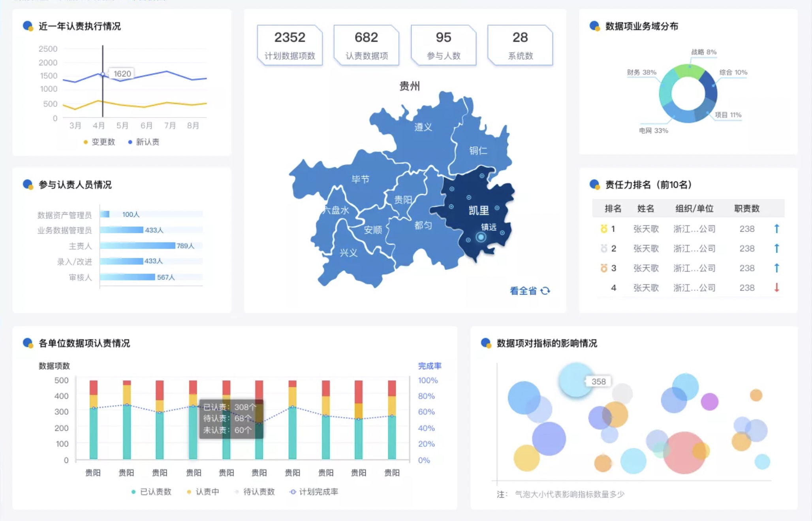
Task: Click the glowing 镇远 location marker on map
Action: (481, 237)
